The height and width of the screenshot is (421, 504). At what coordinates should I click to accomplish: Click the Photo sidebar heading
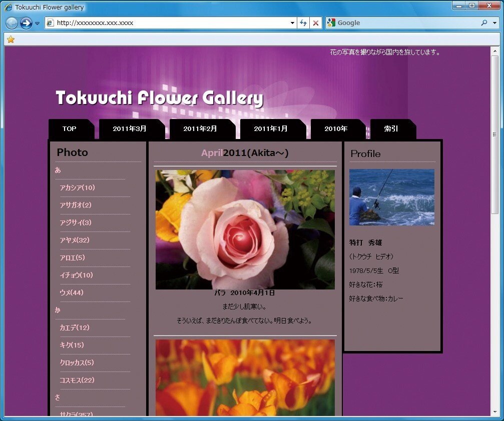click(x=72, y=152)
